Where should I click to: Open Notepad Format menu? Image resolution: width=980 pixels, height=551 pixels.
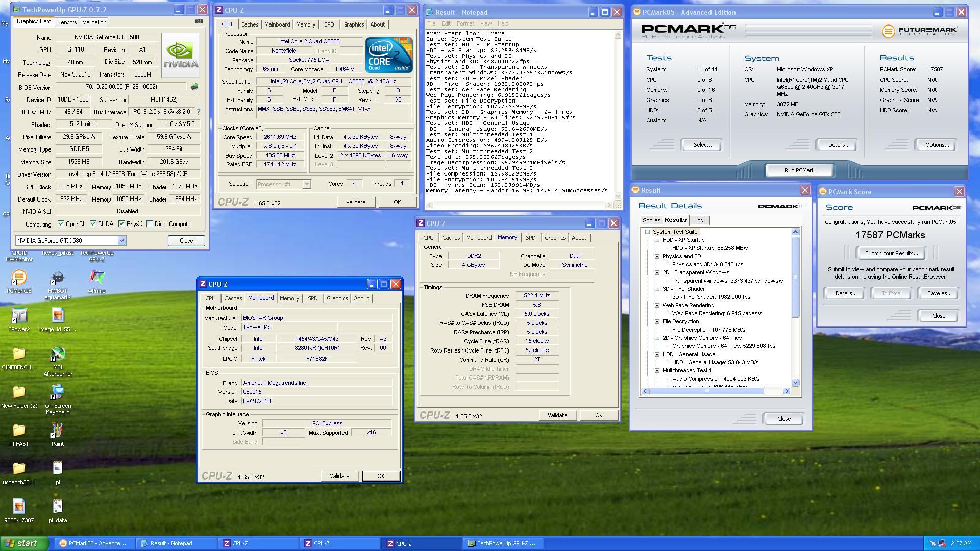tap(465, 23)
